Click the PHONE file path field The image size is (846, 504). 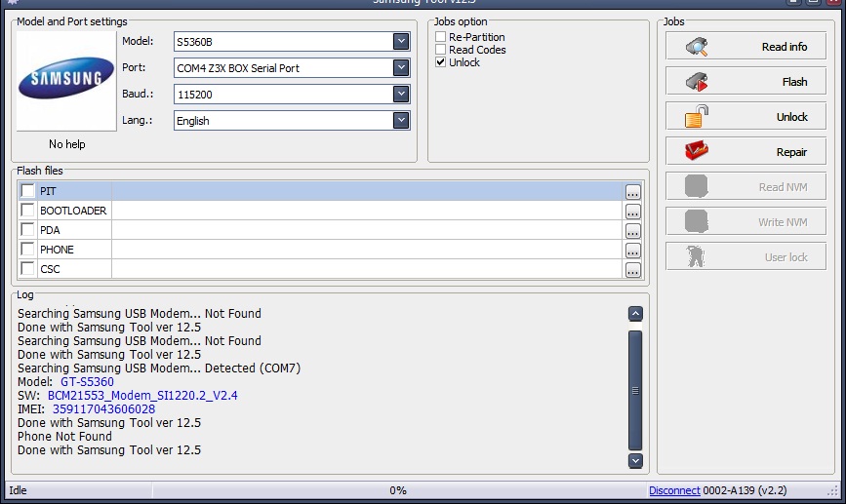click(x=367, y=249)
